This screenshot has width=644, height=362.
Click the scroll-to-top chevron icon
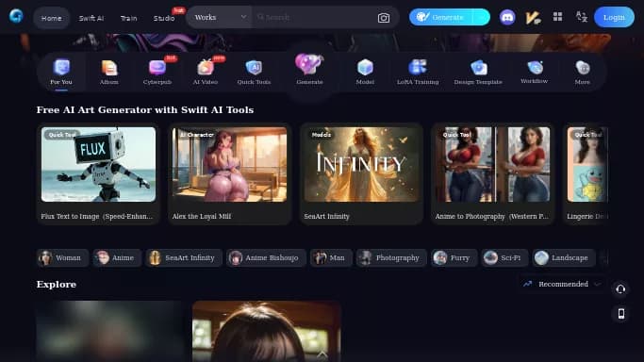(322, 354)
